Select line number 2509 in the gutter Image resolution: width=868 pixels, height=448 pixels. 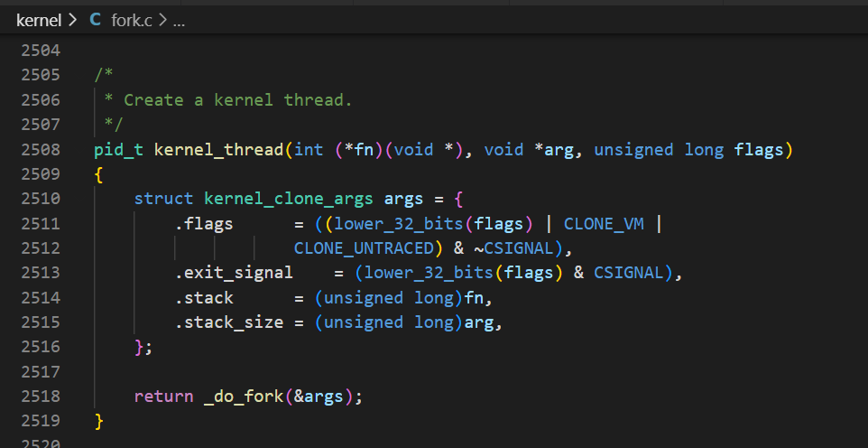point(41,173)
